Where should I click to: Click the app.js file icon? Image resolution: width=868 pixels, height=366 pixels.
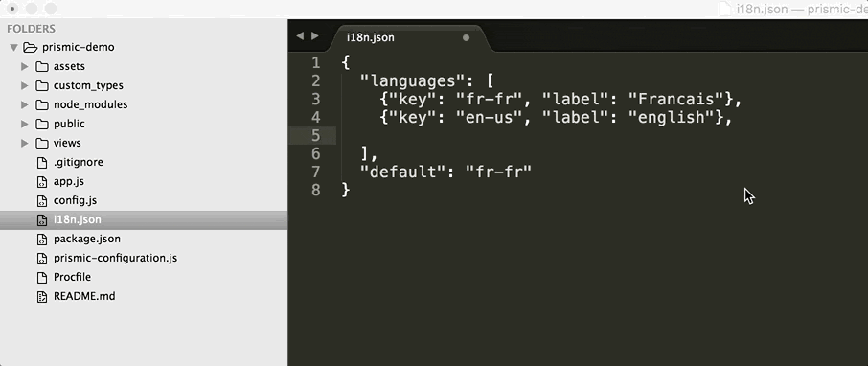pyautogui.click(x=42, y=182)
